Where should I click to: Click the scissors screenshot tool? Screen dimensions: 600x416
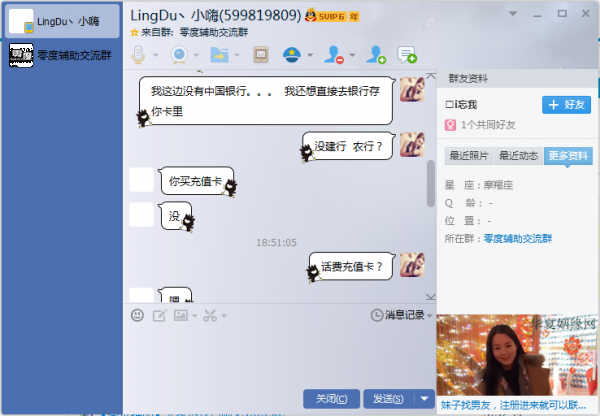210,315
